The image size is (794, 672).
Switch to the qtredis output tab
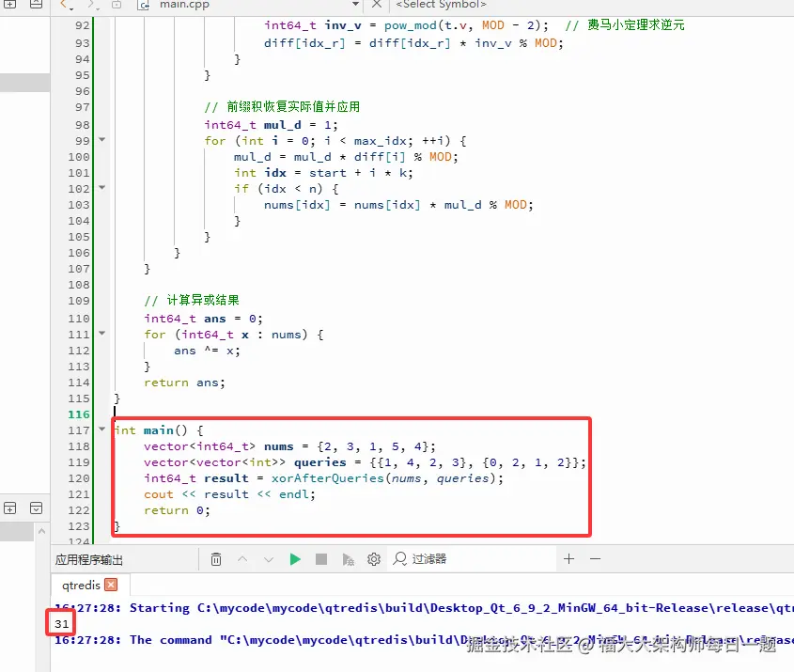pos(81,585)
